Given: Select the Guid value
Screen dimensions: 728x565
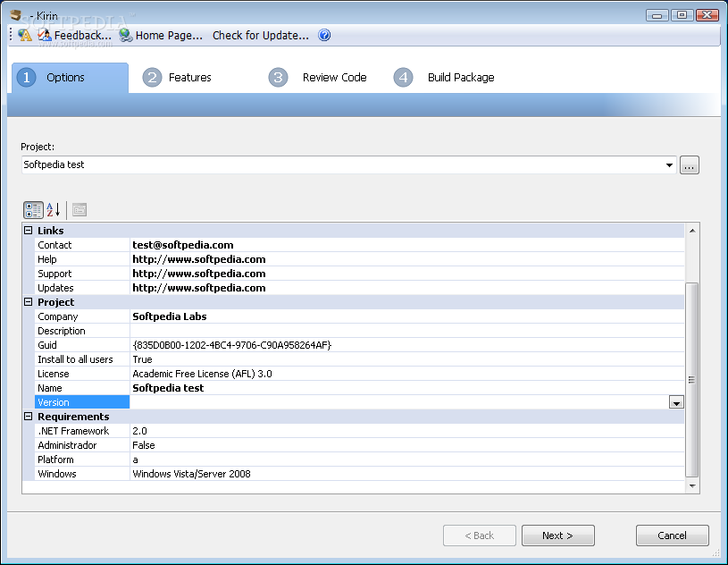Looking at the screenshot, I should click(x=231, y=345).
